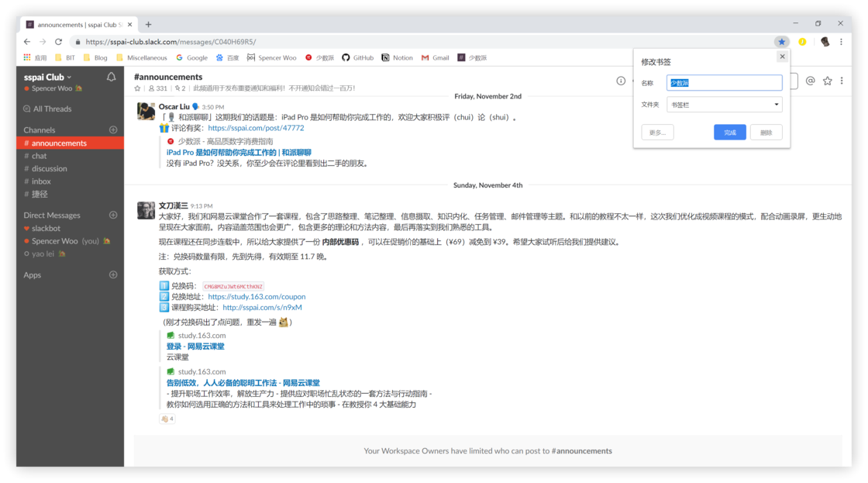Click Oscar Liu's avatar
This screenshot has height=483, width=868.
(x=146, y=112)
